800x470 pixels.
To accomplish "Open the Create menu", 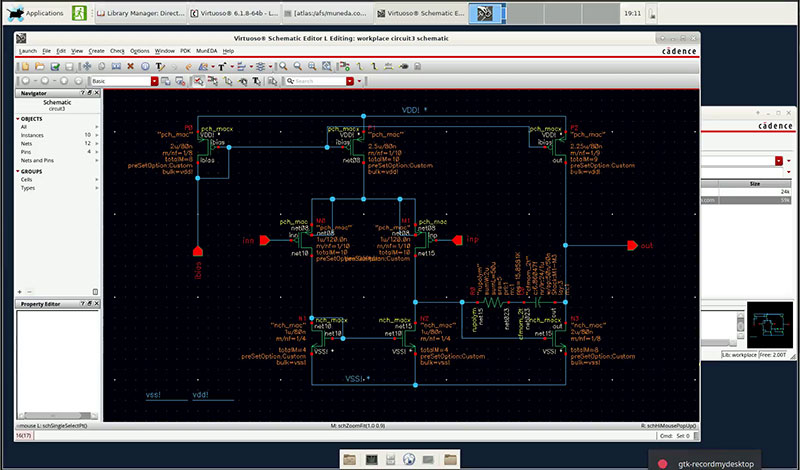I will (96, 51).
